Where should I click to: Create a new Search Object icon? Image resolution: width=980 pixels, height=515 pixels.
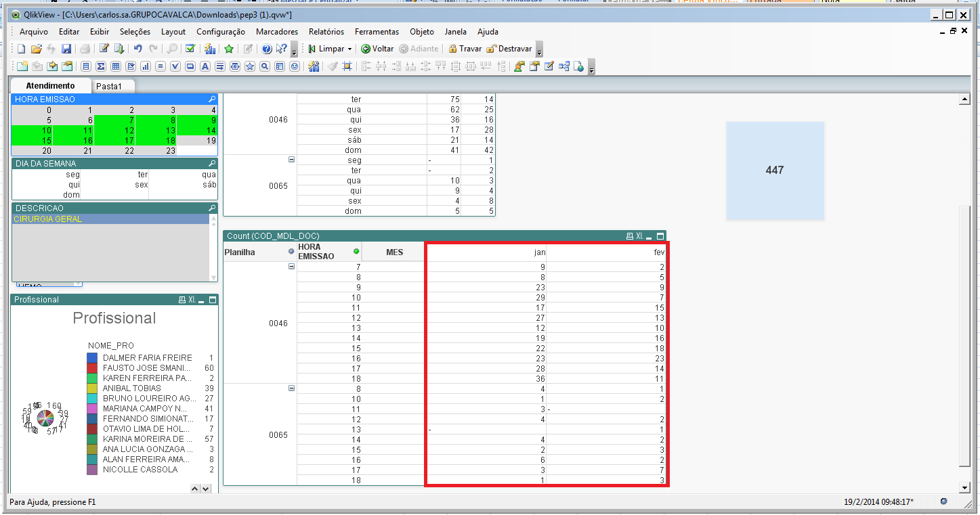264,66
